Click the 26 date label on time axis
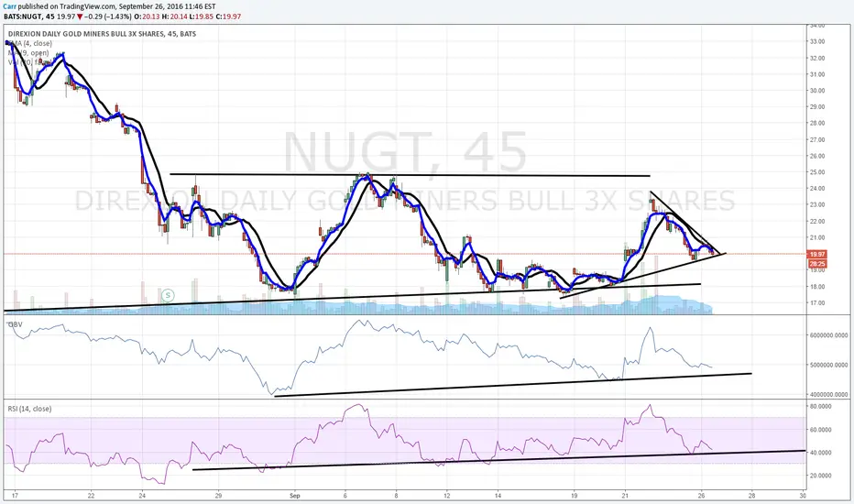The height and width of the screenshot is (504, 854). coord(702,496)
